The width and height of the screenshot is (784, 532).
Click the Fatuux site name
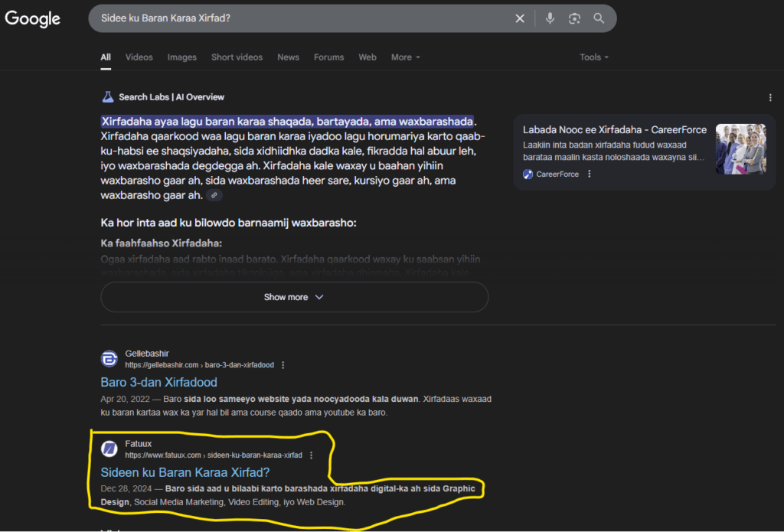(139, 443)
